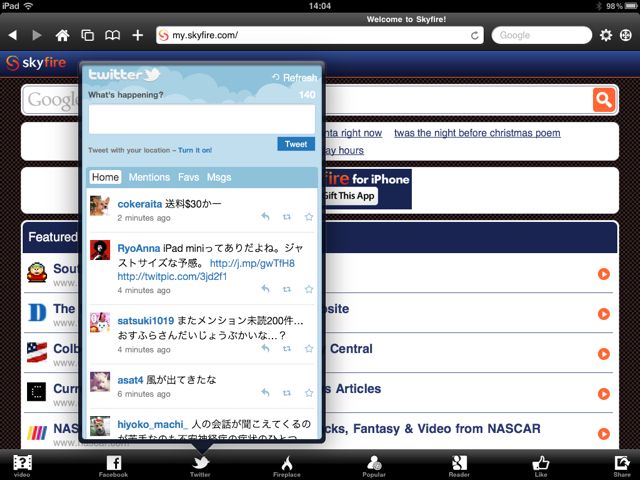
Task: Click the orange search magnifier button
Action: pyautogui.click(x=604, y=100)
